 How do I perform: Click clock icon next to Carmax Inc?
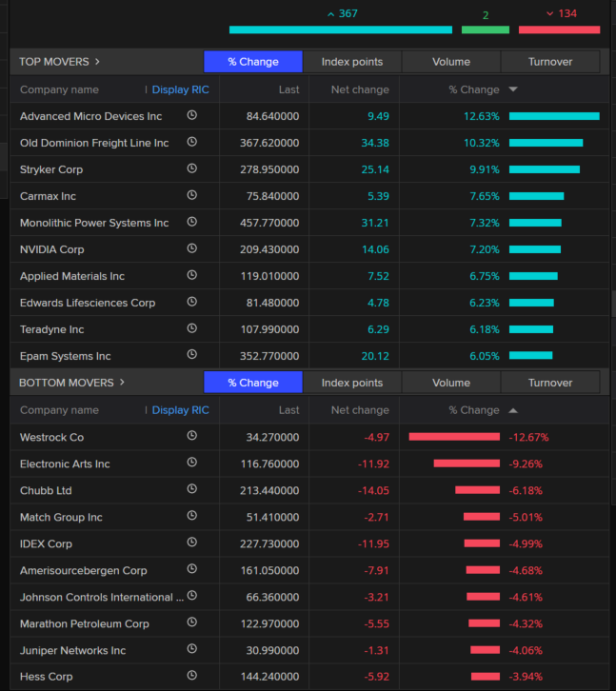tap(191, 195)
